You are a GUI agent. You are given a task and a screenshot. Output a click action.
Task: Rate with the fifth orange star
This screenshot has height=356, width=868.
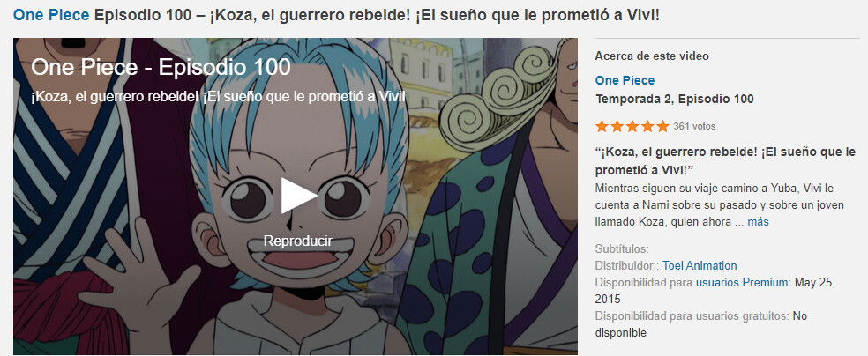[662, 127]
